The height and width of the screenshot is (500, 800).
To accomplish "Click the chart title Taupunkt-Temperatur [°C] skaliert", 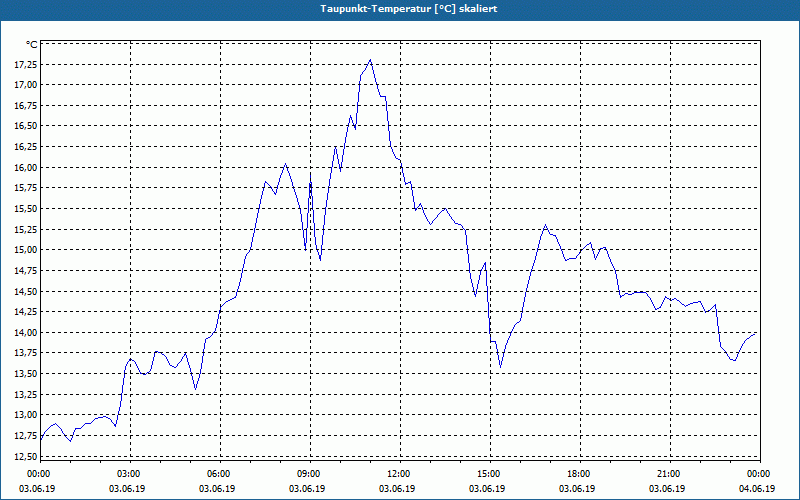I will (x=409, y=9).
